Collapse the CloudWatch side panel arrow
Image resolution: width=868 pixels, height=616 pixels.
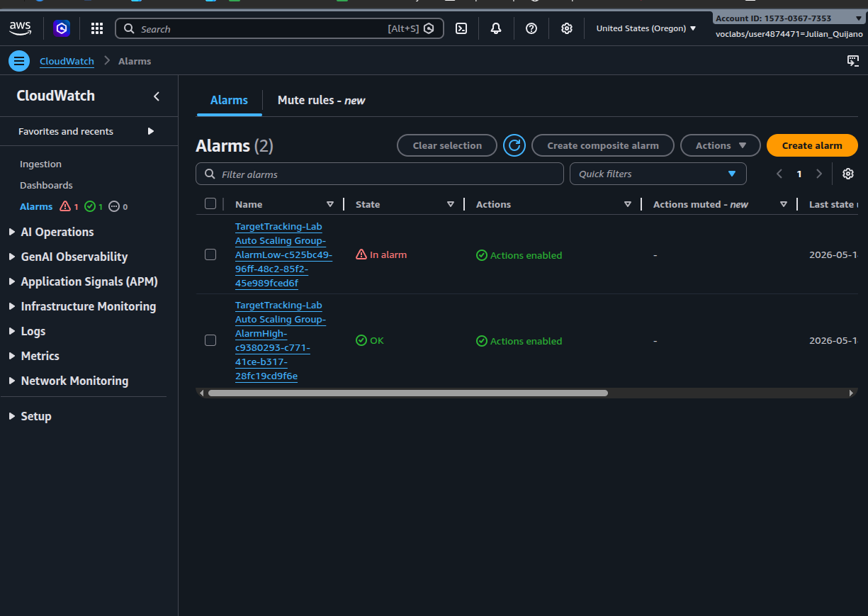click(157, 96)
